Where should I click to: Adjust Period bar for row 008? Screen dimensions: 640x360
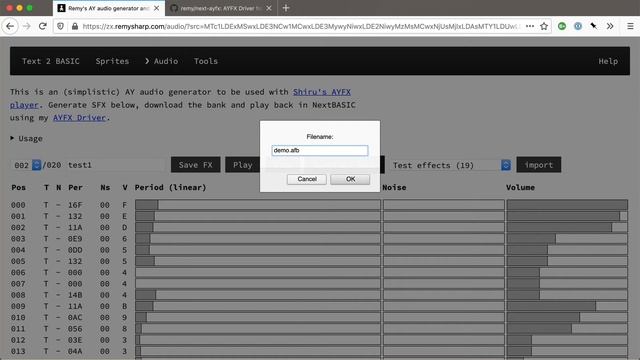coord(258,295)
